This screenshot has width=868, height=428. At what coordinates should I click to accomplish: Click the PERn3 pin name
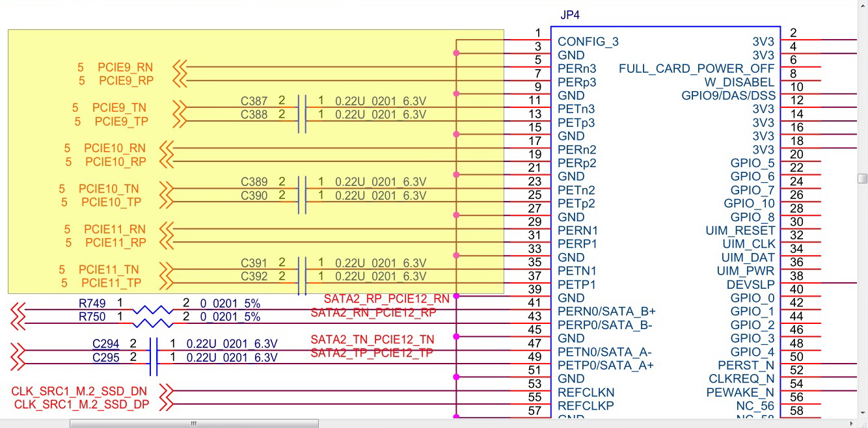pyautogui.click(x=577, y=68)
